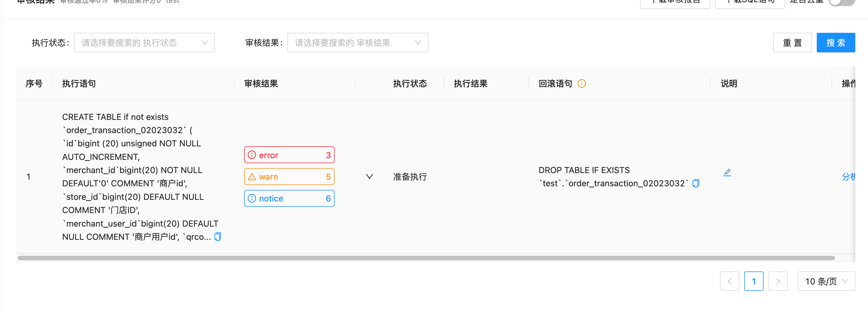Image resolution: width=868 pixels, height=312 pixels.
Task: Open the 10 条/页 page size dropdown
Action: (826, 281)
